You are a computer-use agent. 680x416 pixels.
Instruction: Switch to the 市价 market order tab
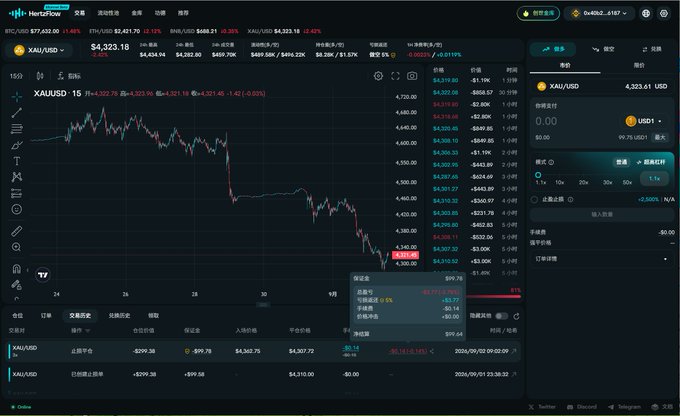pos(565,66)
